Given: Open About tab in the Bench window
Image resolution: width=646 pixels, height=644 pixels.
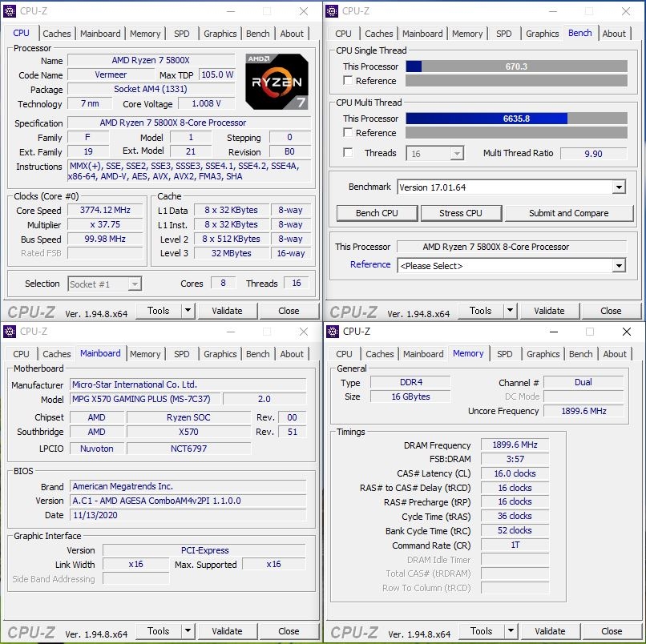Looking at the screenshot, I should click(x=614, y=34).
